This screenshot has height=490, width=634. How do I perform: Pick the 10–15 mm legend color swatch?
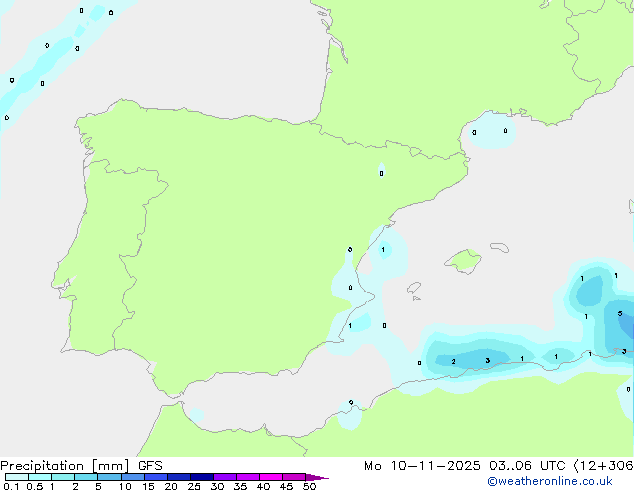[132, 477]
